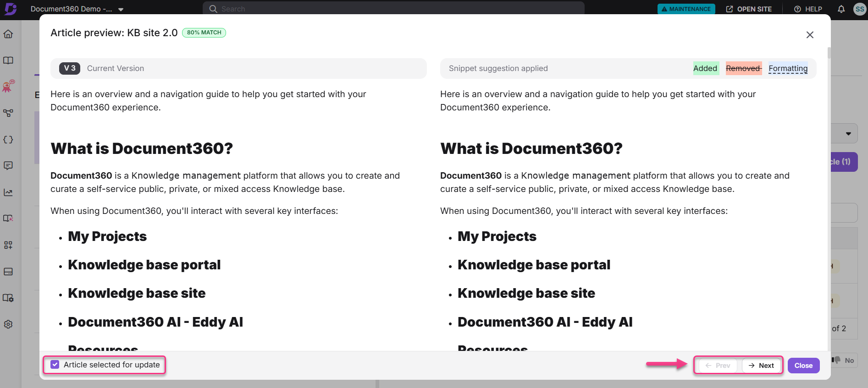Go to the Next article preview
Image resolution: width=868 pixels, height=388 pixels.
click(761, 366)
